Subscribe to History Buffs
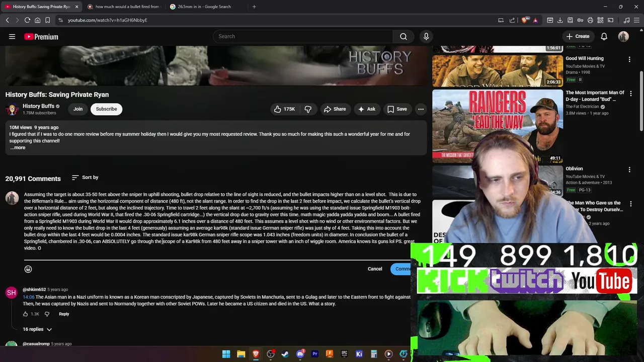The width and height of the screenshot is (644, 362). (107, 109)
